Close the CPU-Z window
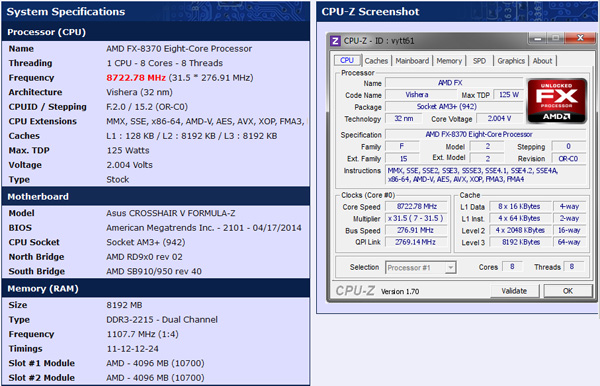This screenshot has height=386, width=600. [580, 38]
